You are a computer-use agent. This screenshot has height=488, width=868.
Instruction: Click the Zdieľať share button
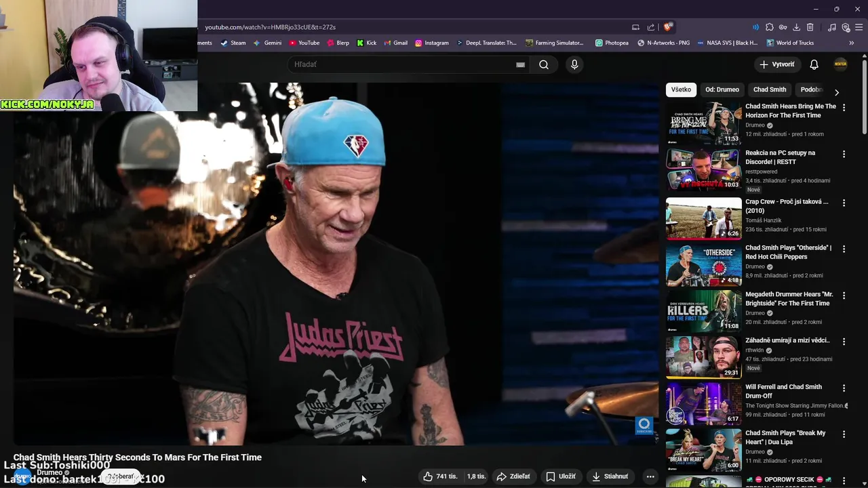point(513,476)
